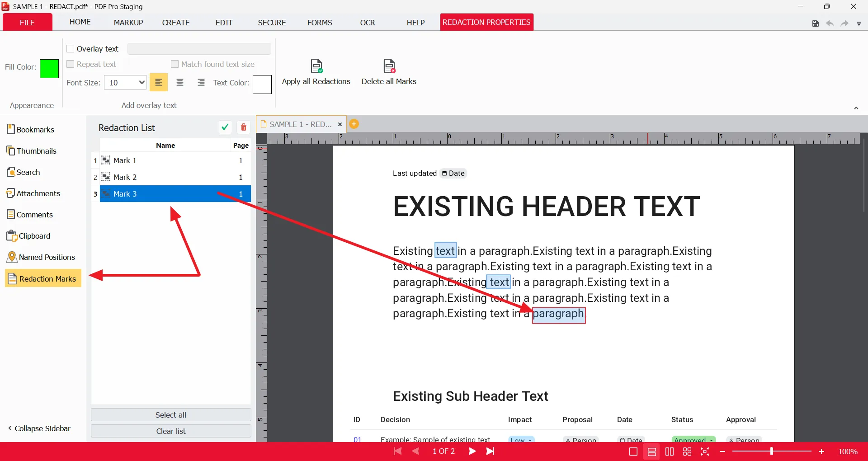The image size is (868, 461).
Task: Collapse Sidebar
Action: tap(39, 428)
